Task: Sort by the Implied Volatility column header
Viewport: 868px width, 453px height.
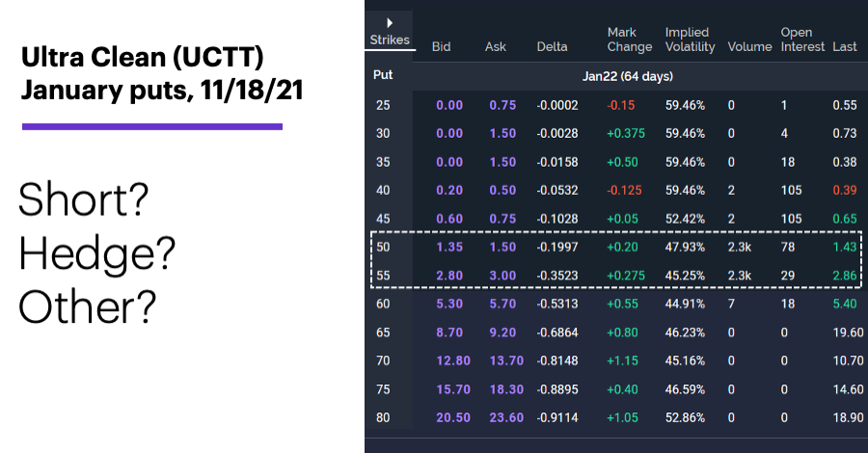Action: (690, 40)
